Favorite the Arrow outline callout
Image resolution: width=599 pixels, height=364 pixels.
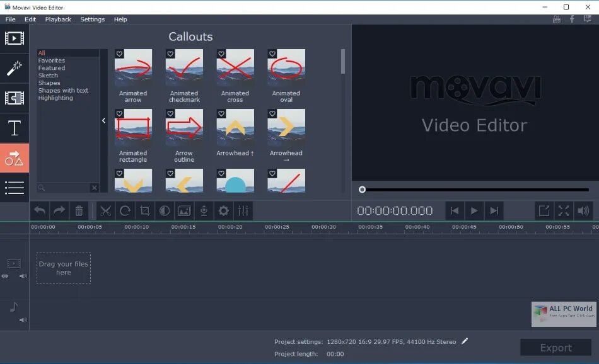click(x=170, y=114)
